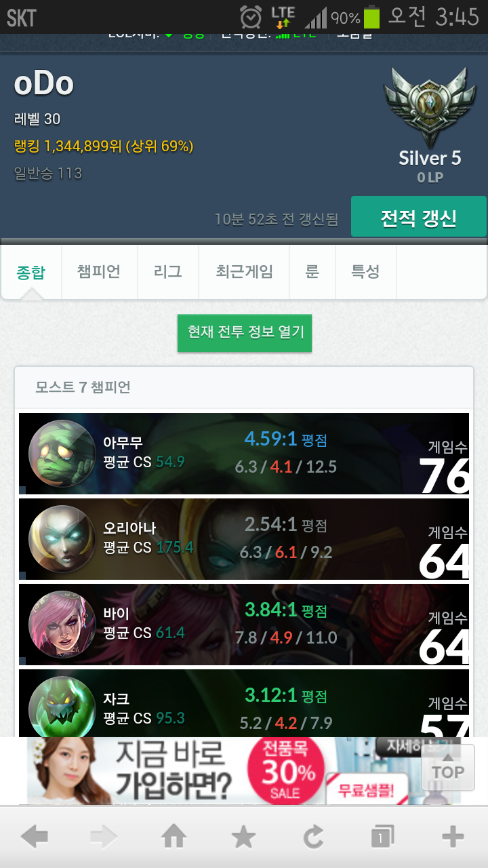Switch to the 리그 tab
Screen dimensions: 488x868
[x=168, y=273]
